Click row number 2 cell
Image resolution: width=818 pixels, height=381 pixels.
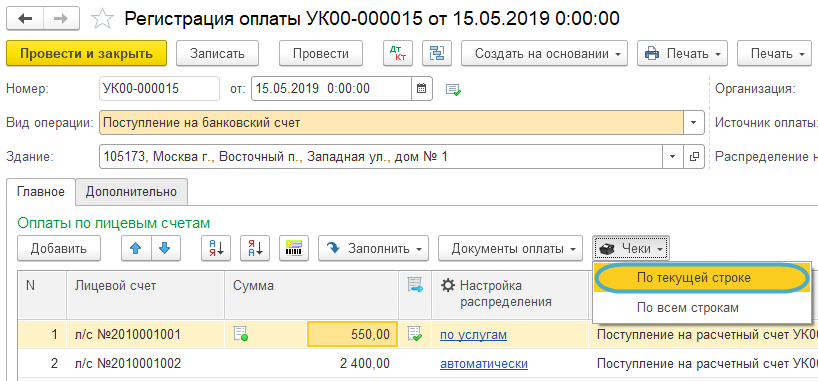pos(42,363)
